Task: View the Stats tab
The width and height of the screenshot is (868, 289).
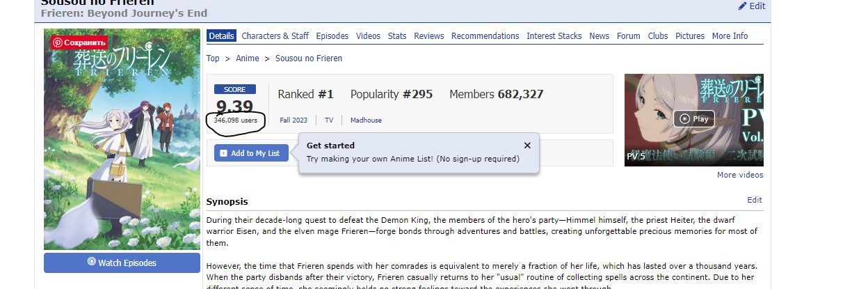Action: (x=397, y=36)
